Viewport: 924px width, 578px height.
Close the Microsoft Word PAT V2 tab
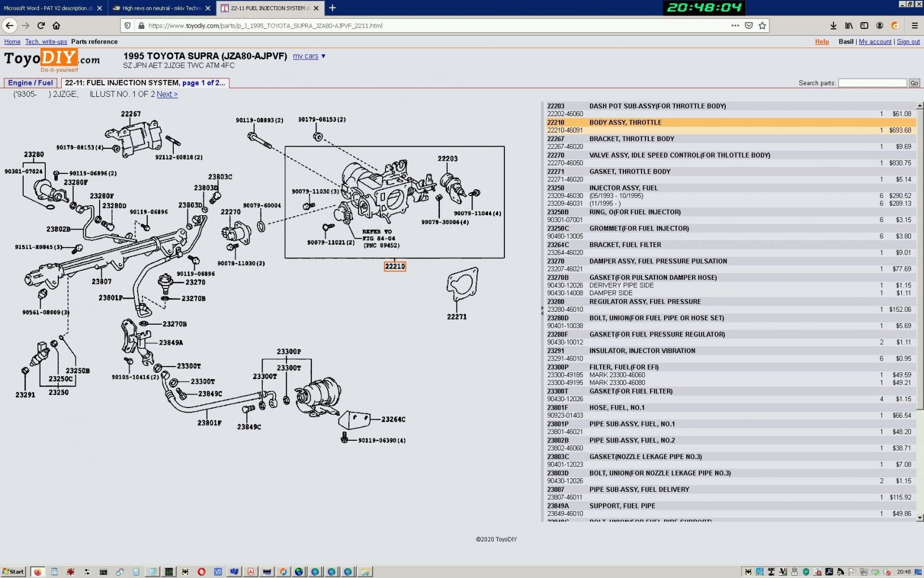tap(100, 8)
